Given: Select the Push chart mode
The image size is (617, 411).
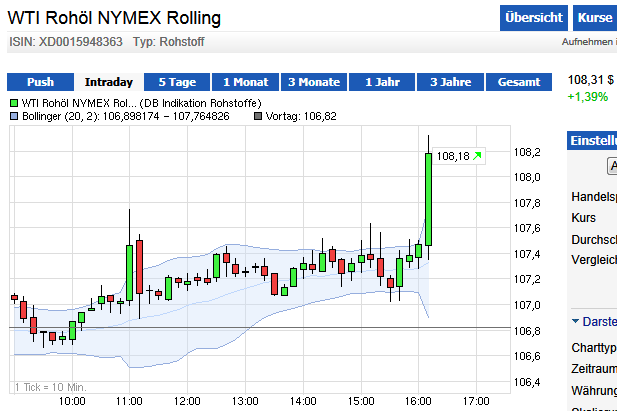Looking at the screenshot, I should pyautogui.click(x=40, y=82).
